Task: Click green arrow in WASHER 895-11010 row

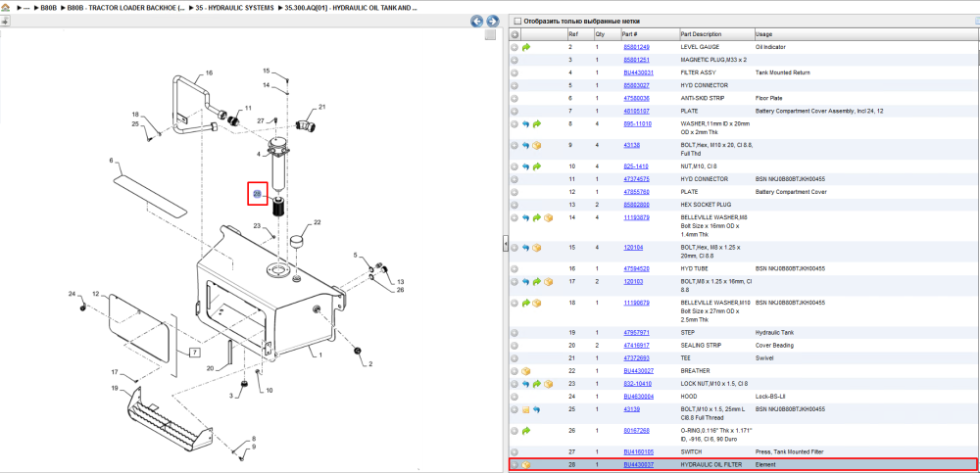Action: click(x=537, y=124)
